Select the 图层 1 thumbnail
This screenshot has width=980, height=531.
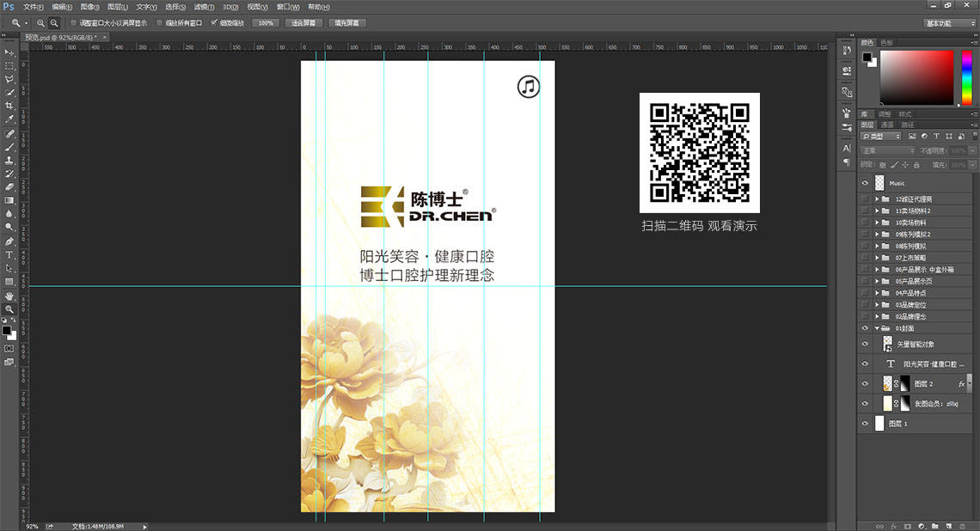[880, 423]
